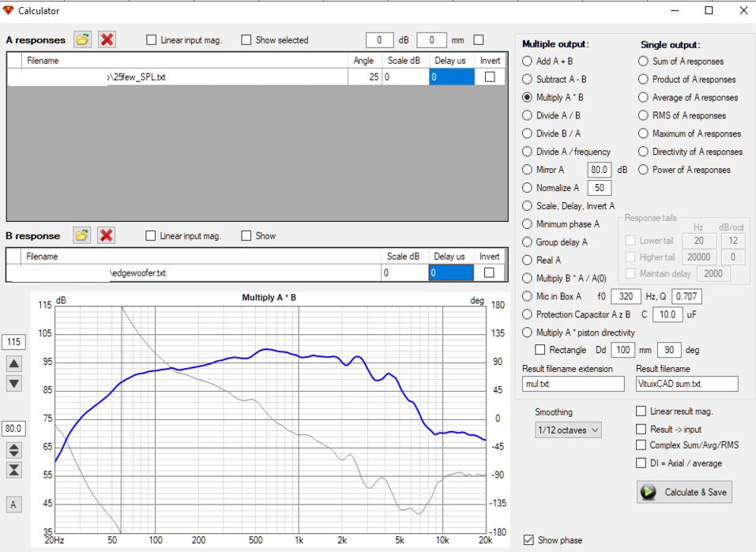Click the green Calculate & Save play icon
This screenshot has height=552, width=756.
(x=649, y=492)
